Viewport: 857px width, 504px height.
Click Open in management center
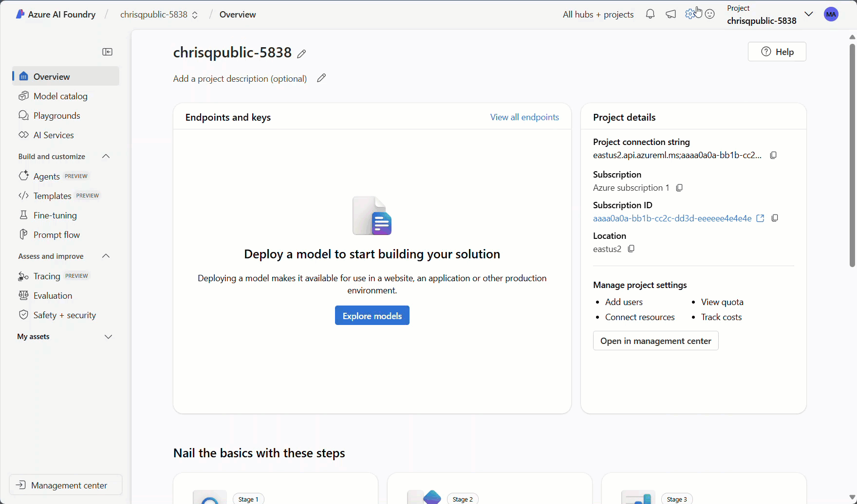656,341
